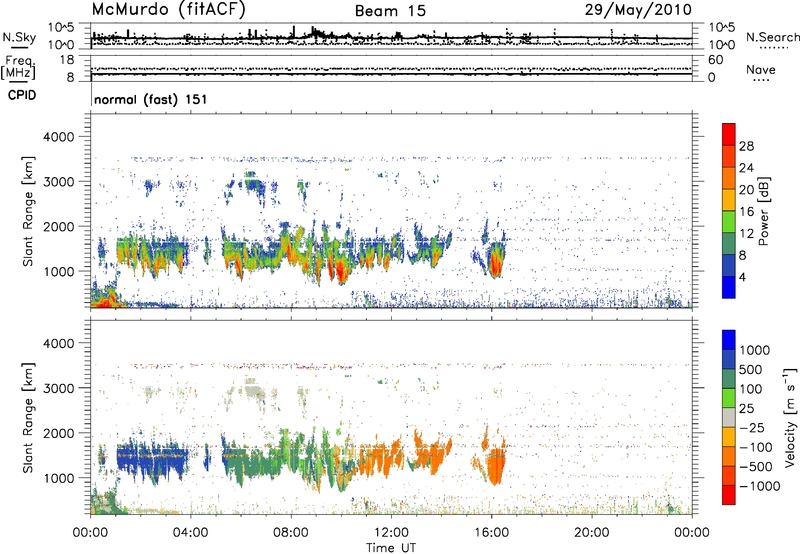Click the 08:00 time tick label
Viewport: 800px width, 554px height.
tap(291, 533)
